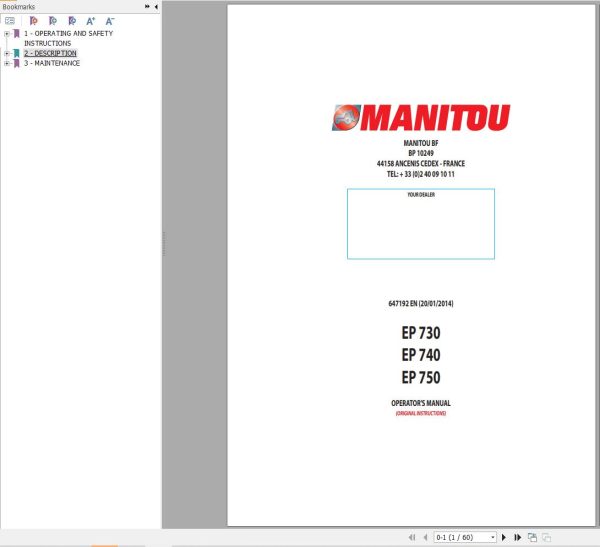Image resolution: width=600 pixels, height=547 pixels.
Task: Click the TEL: + 33 (0)2 40 09 10 11 line
Action: point(421,174)
